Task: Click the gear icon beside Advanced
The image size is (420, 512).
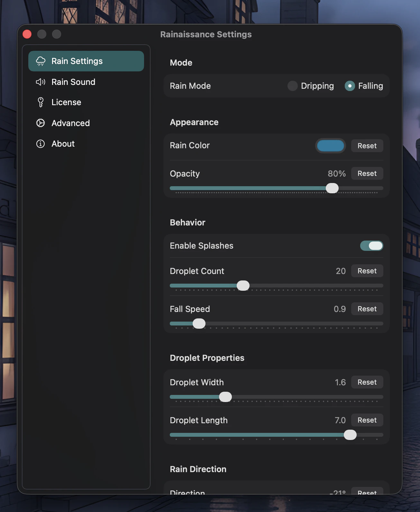Action: [x=41, y=123]
